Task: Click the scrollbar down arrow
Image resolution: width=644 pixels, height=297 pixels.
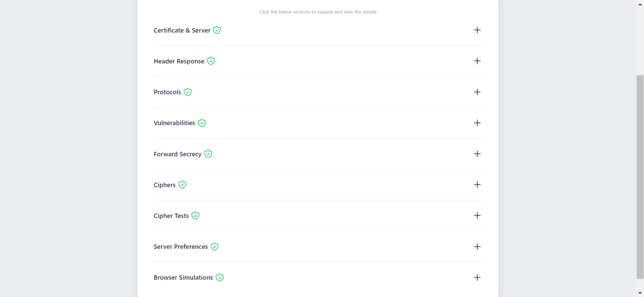Action: coord(640,293)
